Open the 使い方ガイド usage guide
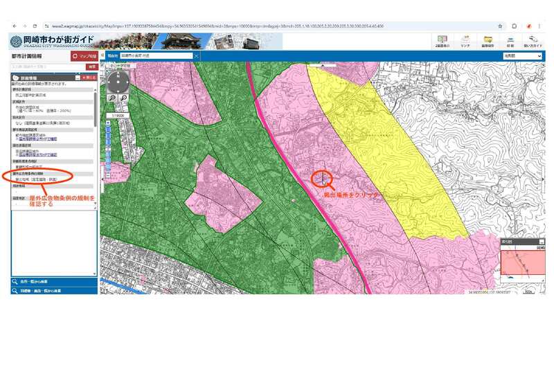 (x=533, y=41)
